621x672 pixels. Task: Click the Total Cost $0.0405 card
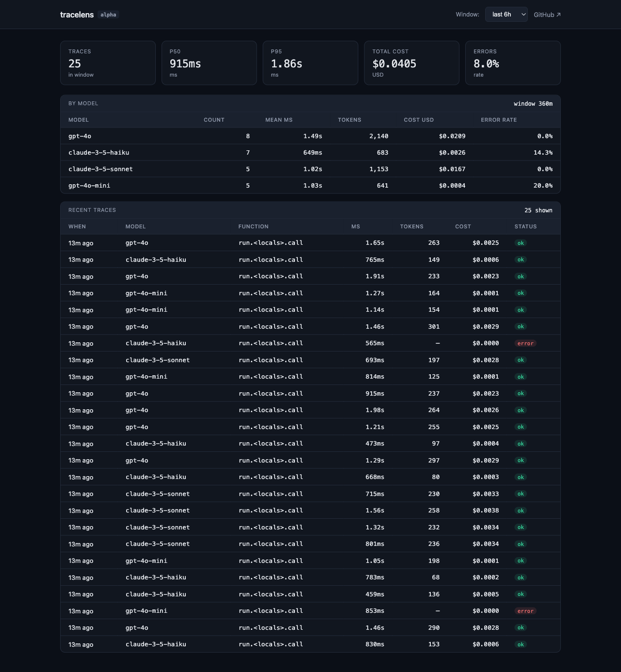click(x=412, y=63)
